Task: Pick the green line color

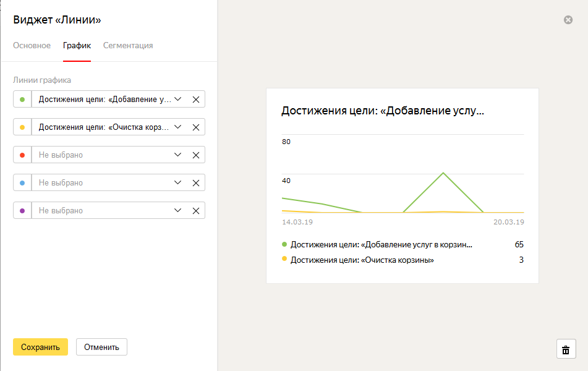Action: tap(22, 100)
